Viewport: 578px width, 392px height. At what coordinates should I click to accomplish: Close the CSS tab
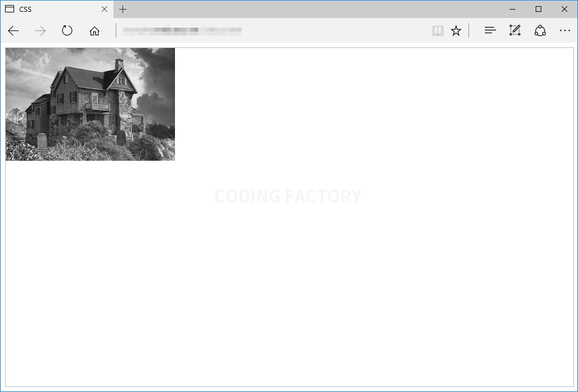pos(104,9)
